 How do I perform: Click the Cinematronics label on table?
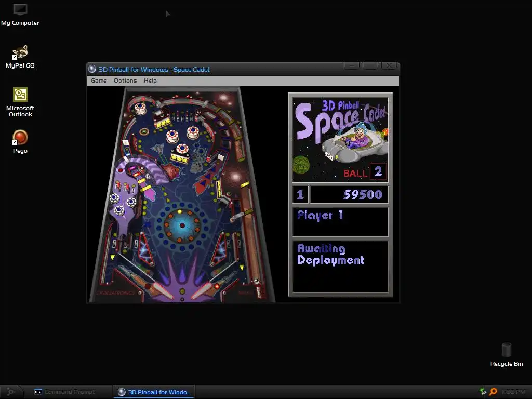tap(115, 292)
